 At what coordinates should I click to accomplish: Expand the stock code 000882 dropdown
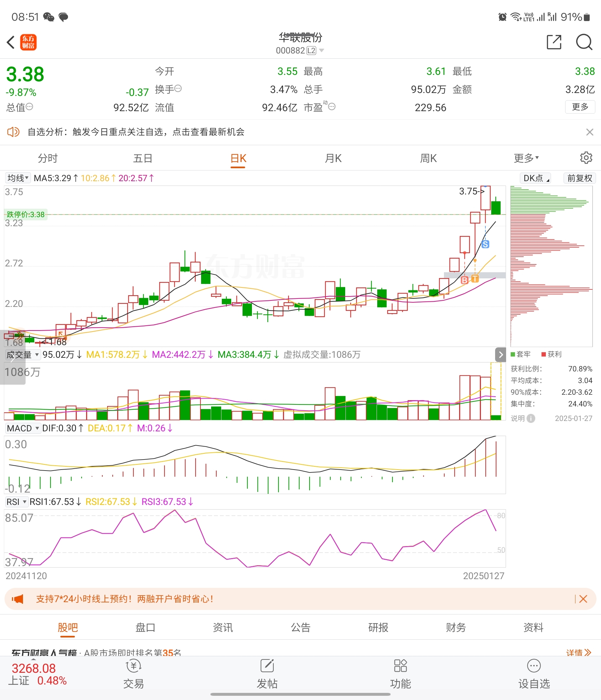322,50
